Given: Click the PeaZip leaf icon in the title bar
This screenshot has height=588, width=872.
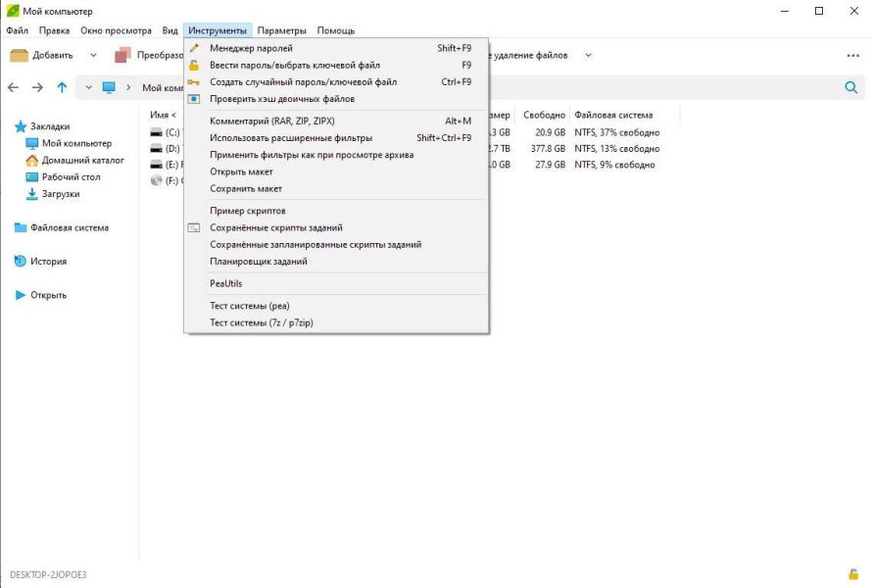Looking at the screenshot, I should 12,11.
